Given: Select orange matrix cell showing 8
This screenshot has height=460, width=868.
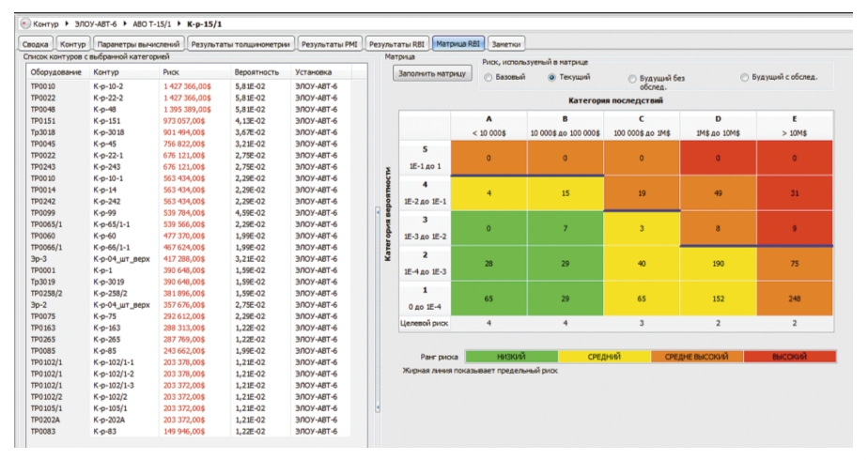Looking at the screenshot, I should pos(718,228).
